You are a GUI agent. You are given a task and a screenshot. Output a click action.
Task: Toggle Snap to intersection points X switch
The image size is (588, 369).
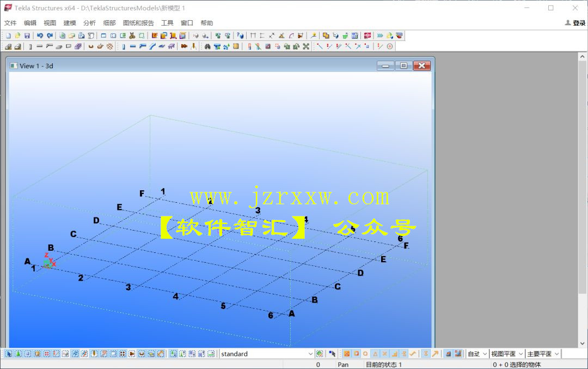pyautogui.click(x=384, y=354)
